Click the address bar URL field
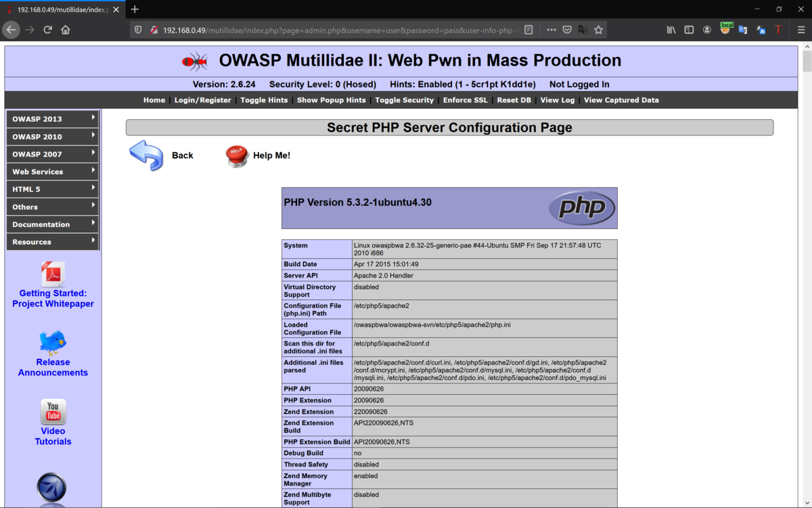Viewport: 812px width, 508px height. point(340,30)
